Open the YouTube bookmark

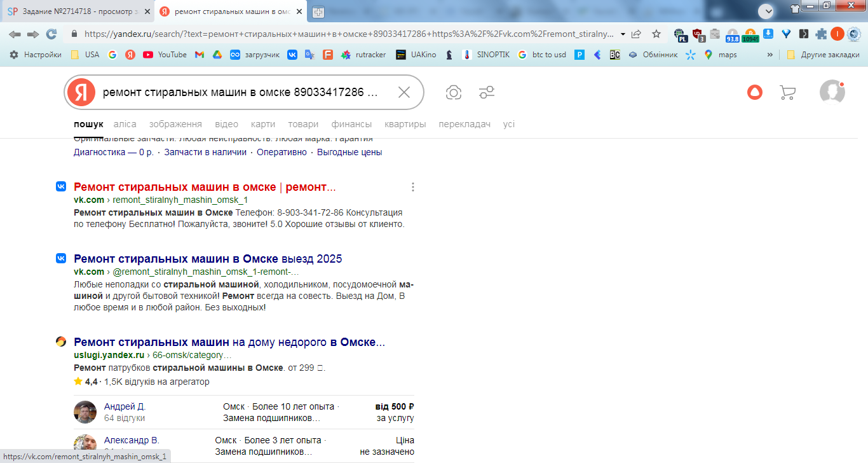click(165, 55)
